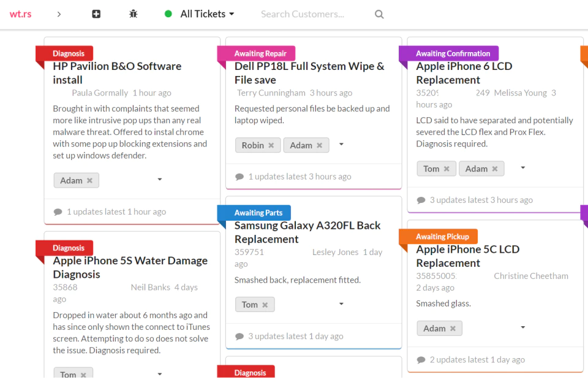588x382 pixels.
Task: Open comment icon on iPhone 6 ticket
Action: [x=421, y=201]
